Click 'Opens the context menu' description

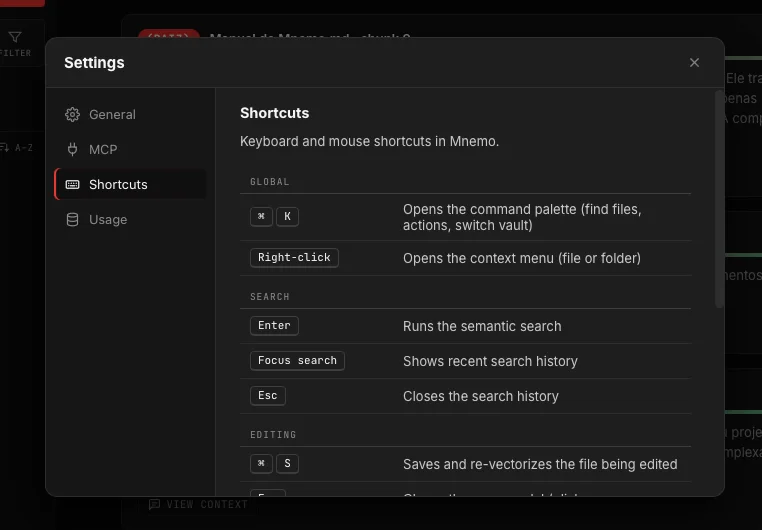point(522,258)
